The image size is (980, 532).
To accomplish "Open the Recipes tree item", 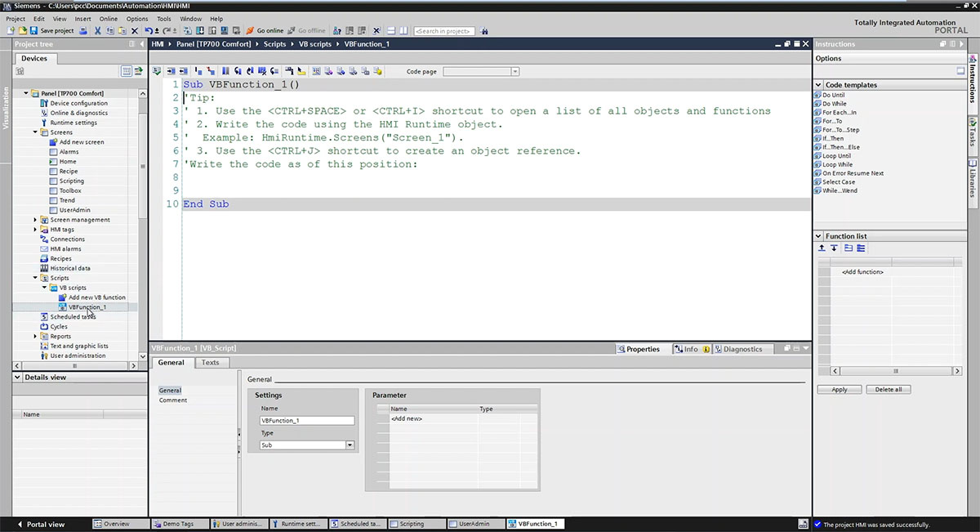I will click(56, 259).
